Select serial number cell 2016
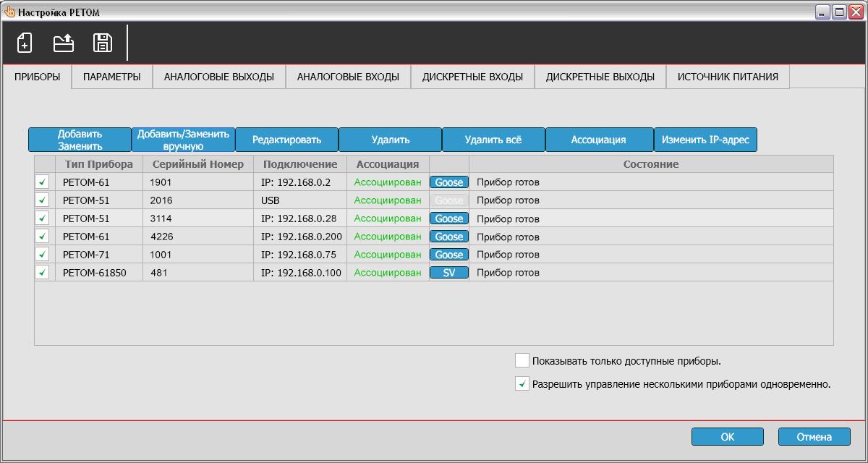868x463 pixels. point(198,200)
